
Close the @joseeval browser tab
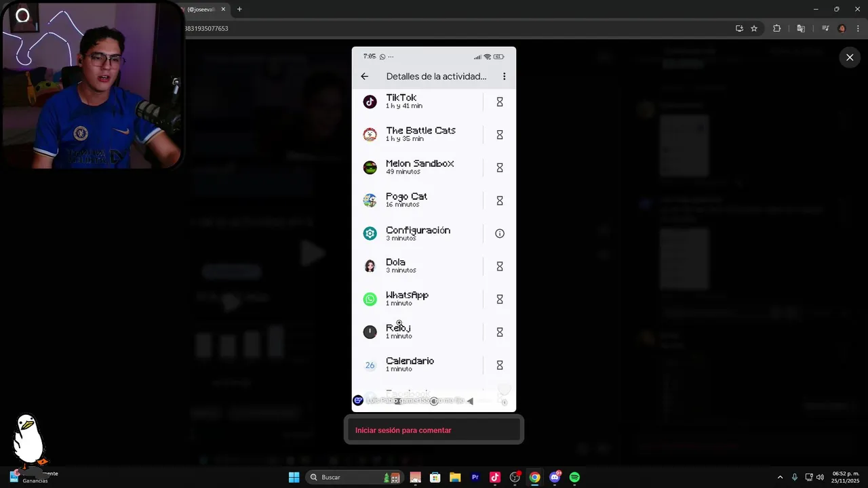(222, 9)
